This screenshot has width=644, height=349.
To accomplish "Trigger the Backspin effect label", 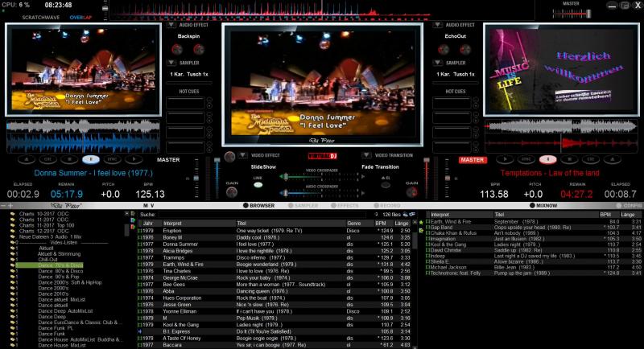I will tap(188, 36).
